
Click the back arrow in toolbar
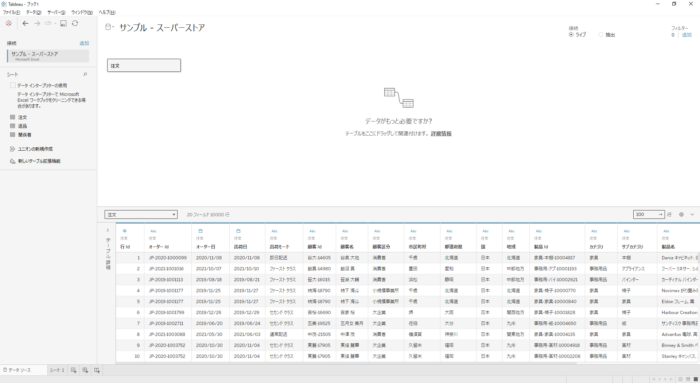pos(25,23)
